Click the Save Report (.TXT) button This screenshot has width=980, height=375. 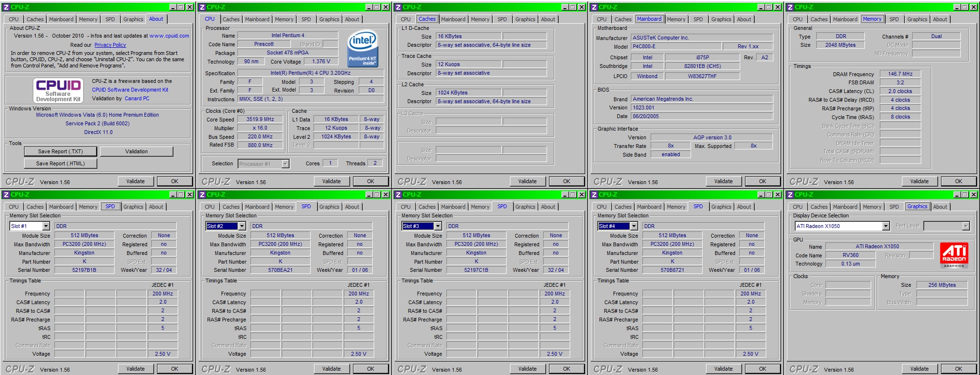61,151
